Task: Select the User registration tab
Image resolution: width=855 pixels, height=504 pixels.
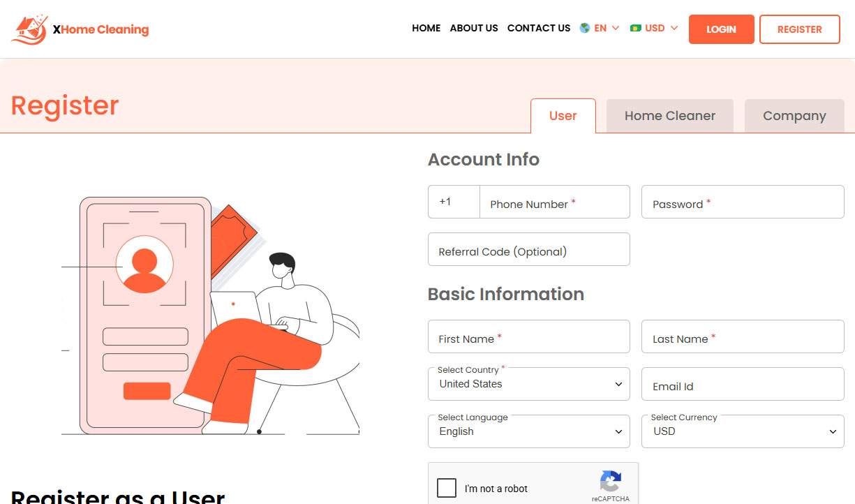Action: 563,116
